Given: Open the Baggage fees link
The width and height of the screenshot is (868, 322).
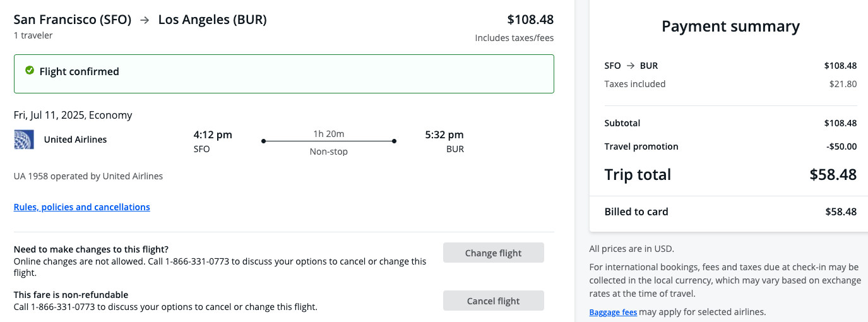Looking at the screenshot, I should point(613,312).
